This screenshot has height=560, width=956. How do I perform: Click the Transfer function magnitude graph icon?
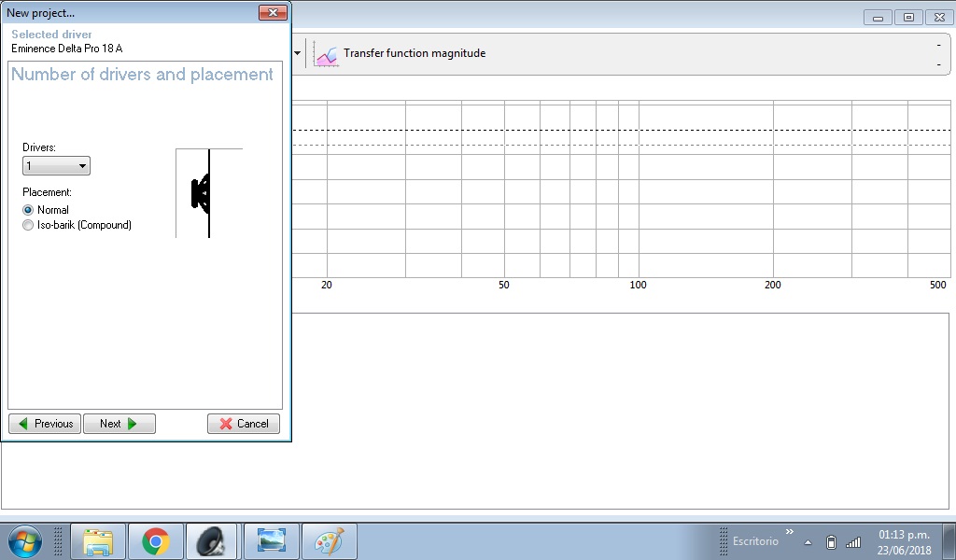[x=326, y=53]
